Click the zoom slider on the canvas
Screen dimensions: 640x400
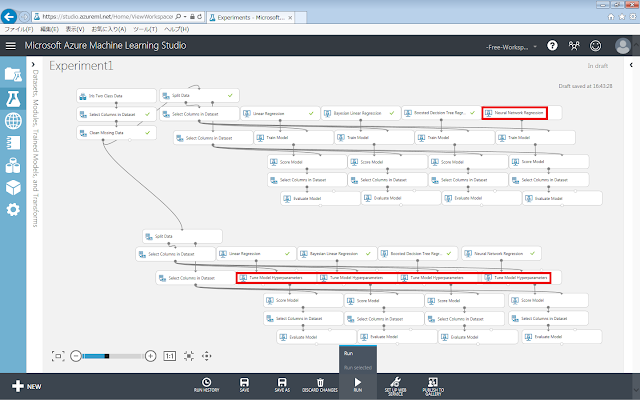click(x=110, y=355)
